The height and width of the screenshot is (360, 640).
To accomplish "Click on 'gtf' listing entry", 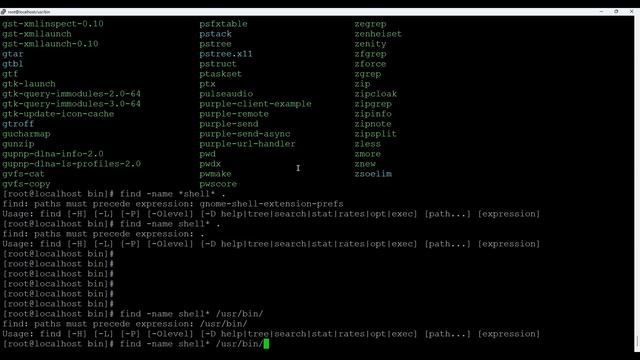I will coord(10,74).
